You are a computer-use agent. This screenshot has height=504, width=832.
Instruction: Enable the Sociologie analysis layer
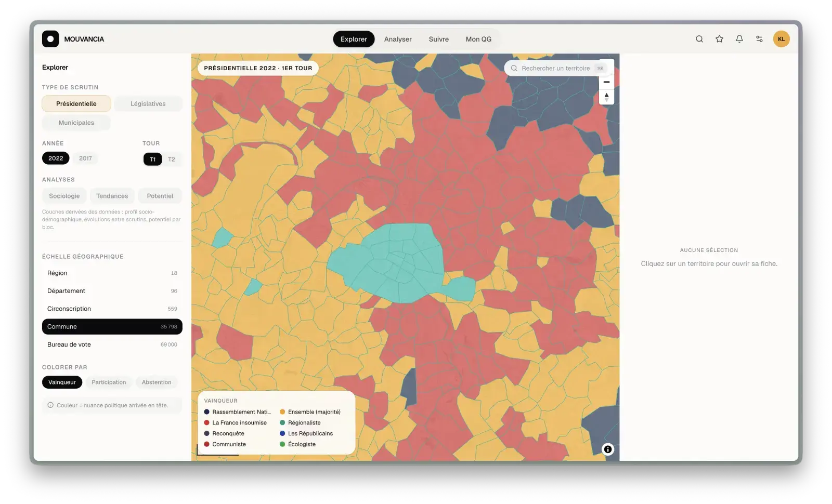click(x=64, y=196)
